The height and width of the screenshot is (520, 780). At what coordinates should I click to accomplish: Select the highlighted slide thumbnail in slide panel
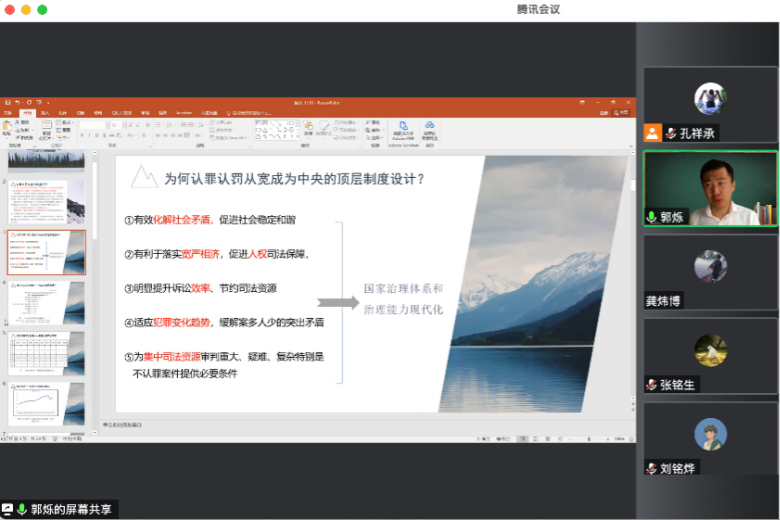point(47,252)
